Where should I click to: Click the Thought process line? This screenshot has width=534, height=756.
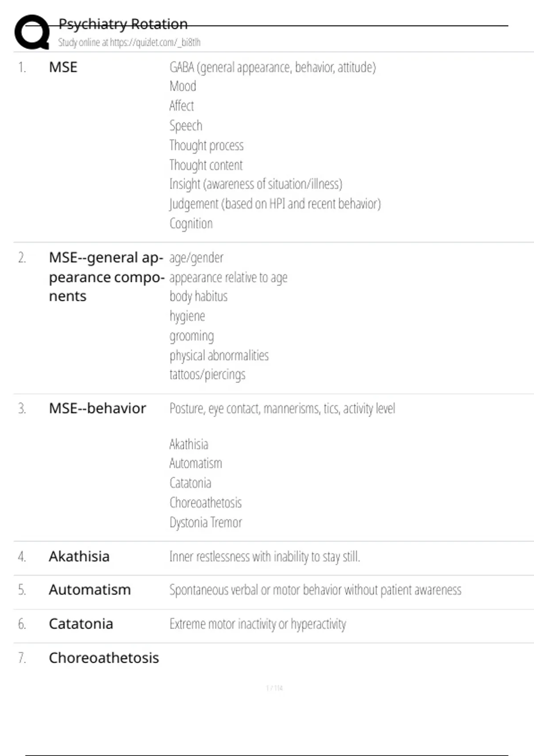206,145
